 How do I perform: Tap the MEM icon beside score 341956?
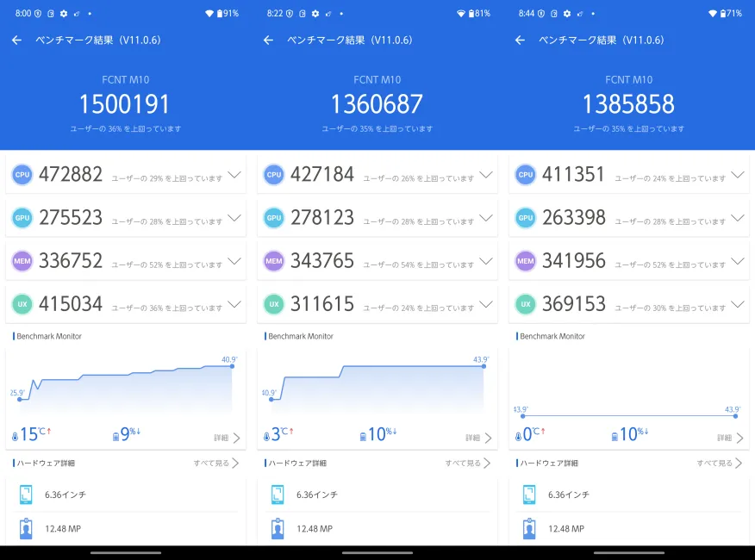click(526, 261)
